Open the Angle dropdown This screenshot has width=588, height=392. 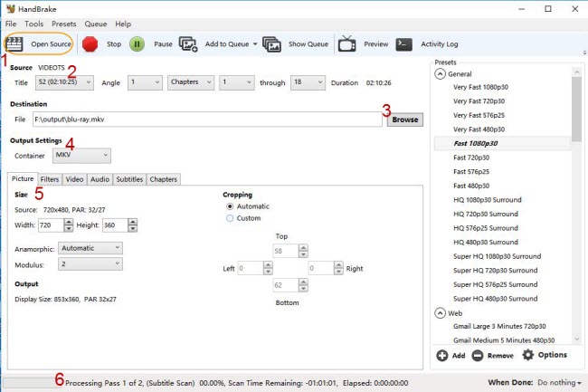click(x=145, y=82)
